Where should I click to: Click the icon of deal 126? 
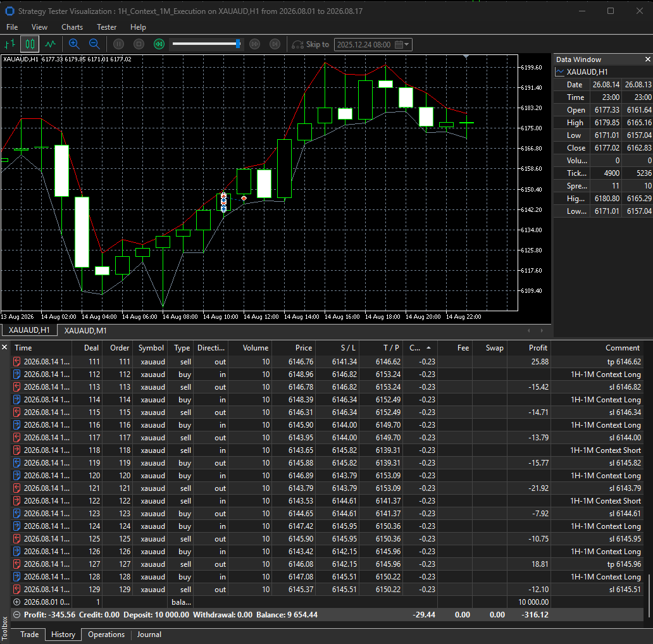coord(16,552)
